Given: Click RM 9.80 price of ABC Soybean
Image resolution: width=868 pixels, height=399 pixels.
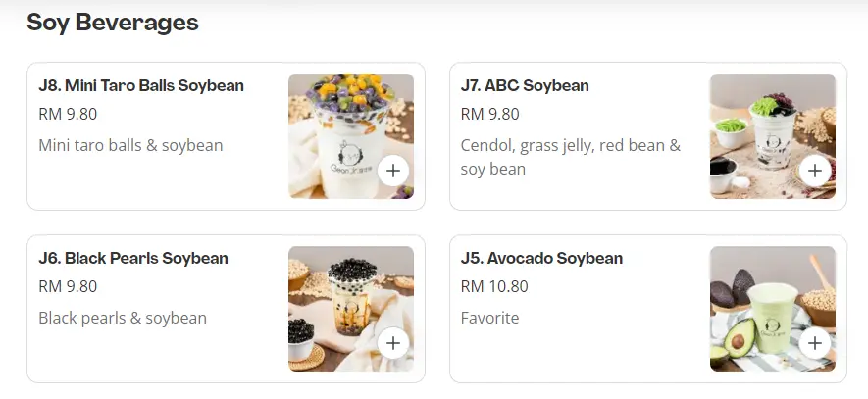Looking at the screenshot, I should tap(489, 115).
